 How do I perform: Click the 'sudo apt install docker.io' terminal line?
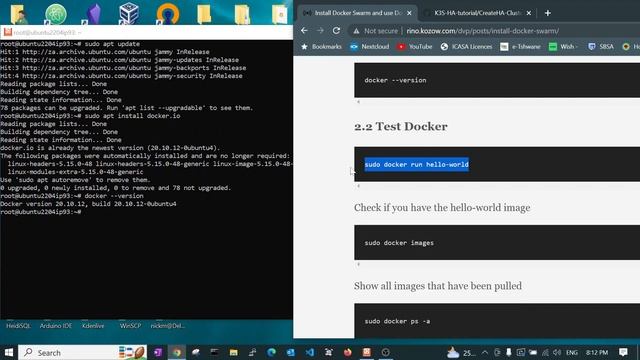point(90,116)
